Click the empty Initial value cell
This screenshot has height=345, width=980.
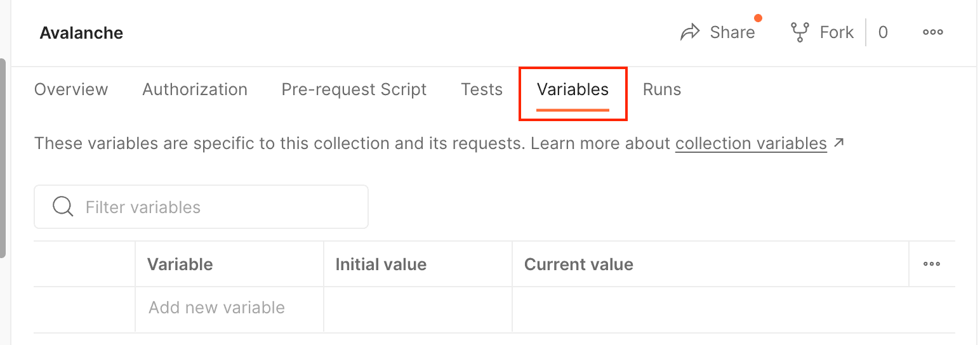coord(418,308)
